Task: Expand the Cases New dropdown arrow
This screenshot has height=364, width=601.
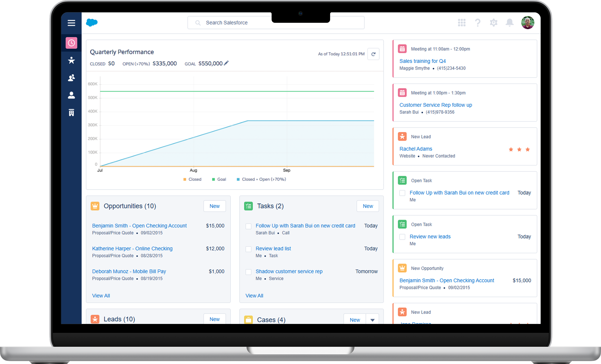Action: point(372,320)
